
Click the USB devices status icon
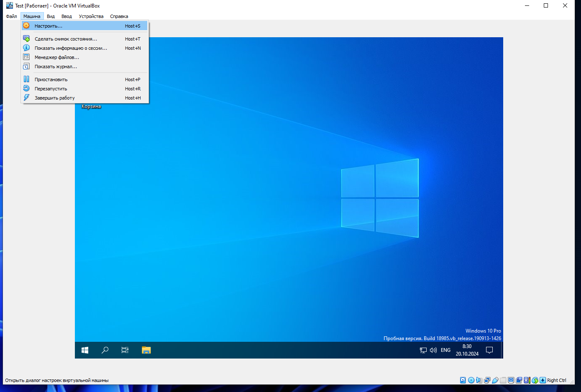pyautogui.click(x=495, y=380)
